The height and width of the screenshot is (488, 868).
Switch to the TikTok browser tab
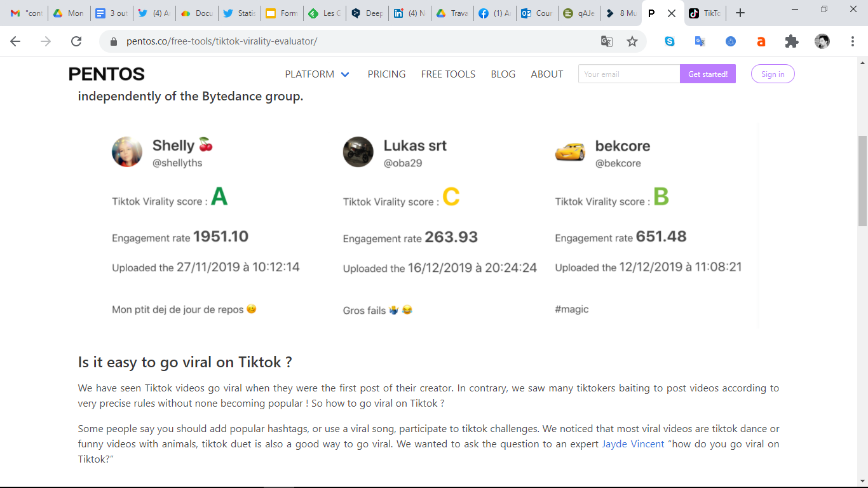pos(705,13)
